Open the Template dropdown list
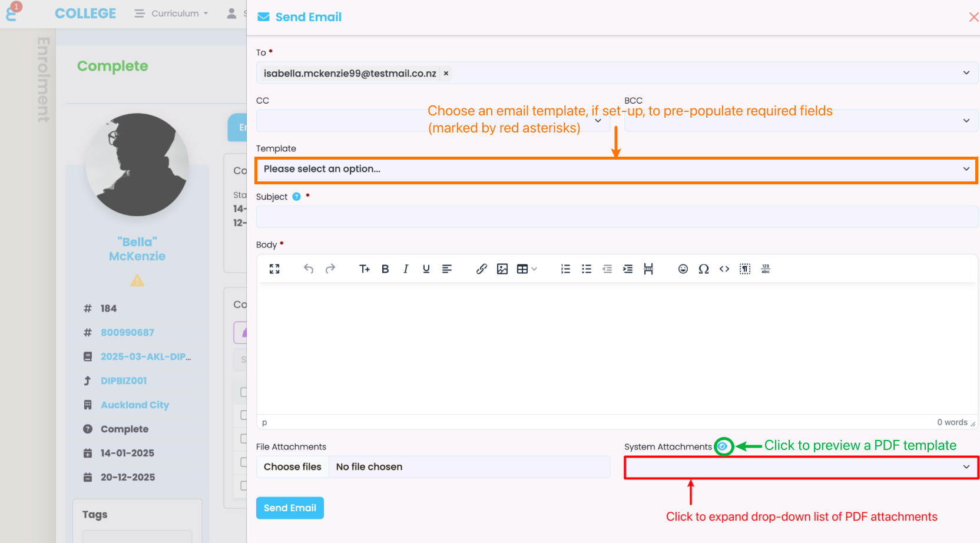Screen dimensions: 980x543 (x=616, y=170)
